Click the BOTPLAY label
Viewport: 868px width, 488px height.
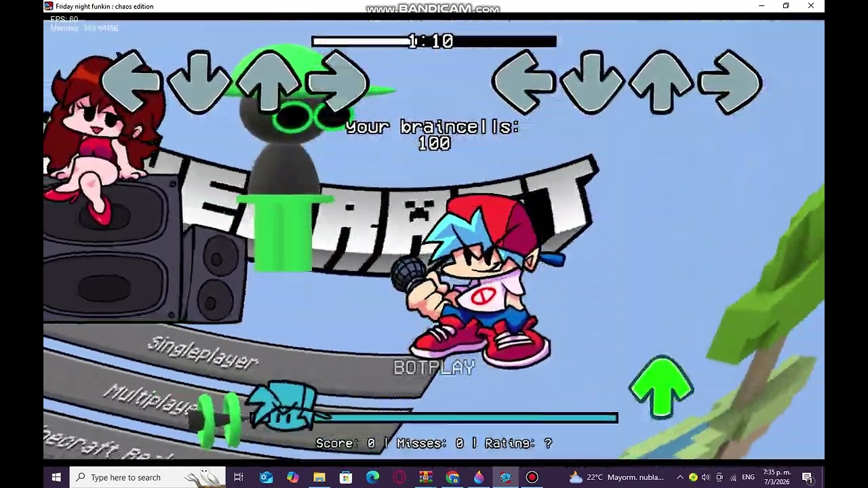[x=434, y=367]
